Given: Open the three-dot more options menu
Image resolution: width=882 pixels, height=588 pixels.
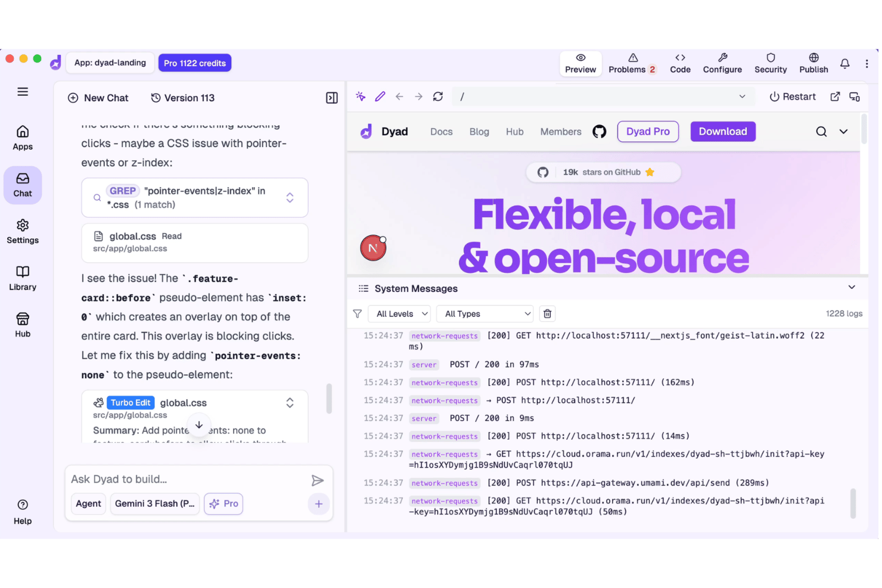Looking at the screenshot, I should 867,63.
